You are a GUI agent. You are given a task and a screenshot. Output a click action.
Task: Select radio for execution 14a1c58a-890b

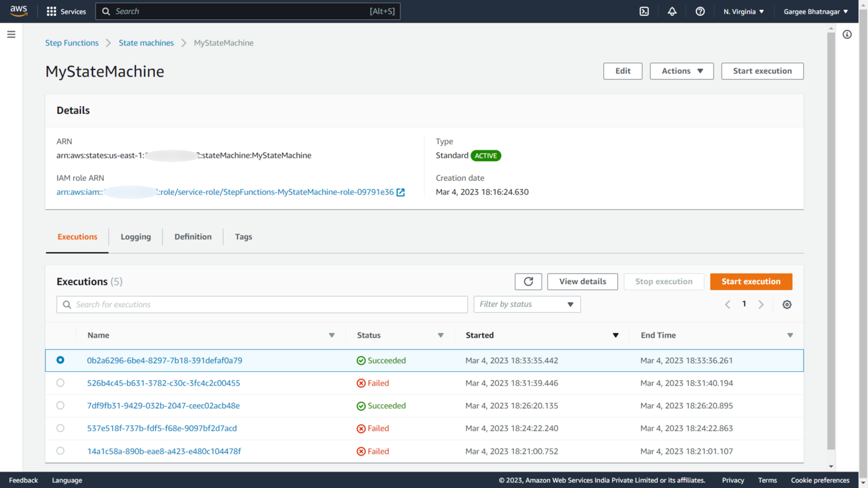(x=61, y=451)
